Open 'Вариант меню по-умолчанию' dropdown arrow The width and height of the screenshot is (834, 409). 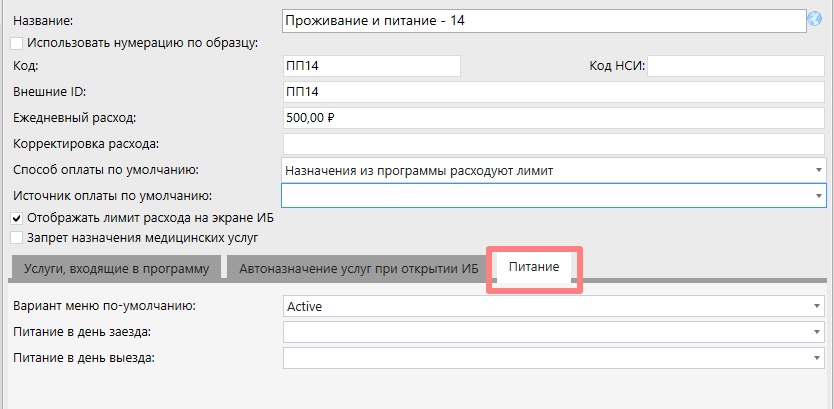[x=818, y=306]
